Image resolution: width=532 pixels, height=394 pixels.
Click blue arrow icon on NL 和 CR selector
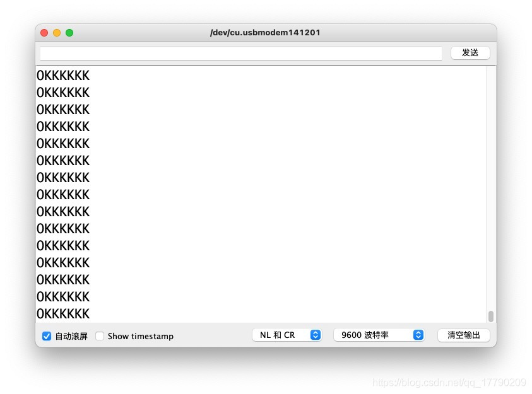316,335
